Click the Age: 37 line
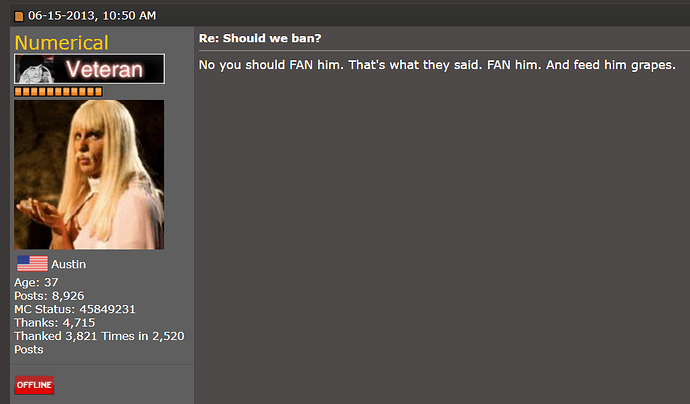Image resolution: width=690 pixels, height=404 pixels. click(36, 282)
